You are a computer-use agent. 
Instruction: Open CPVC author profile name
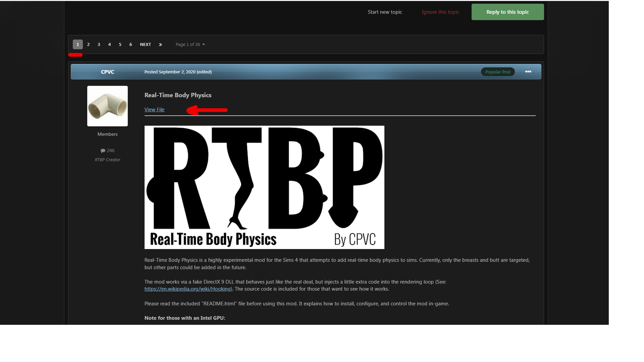(x=107, y=72)
